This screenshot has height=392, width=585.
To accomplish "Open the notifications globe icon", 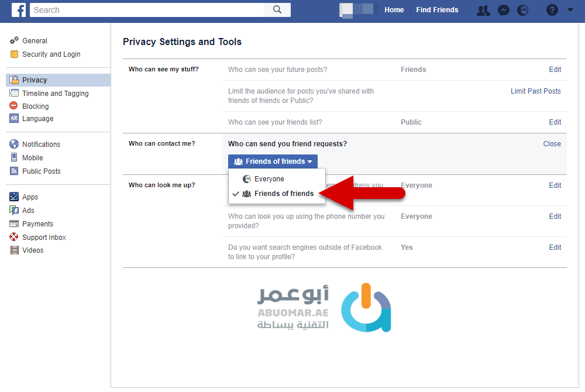I will [x=523, y=10].
